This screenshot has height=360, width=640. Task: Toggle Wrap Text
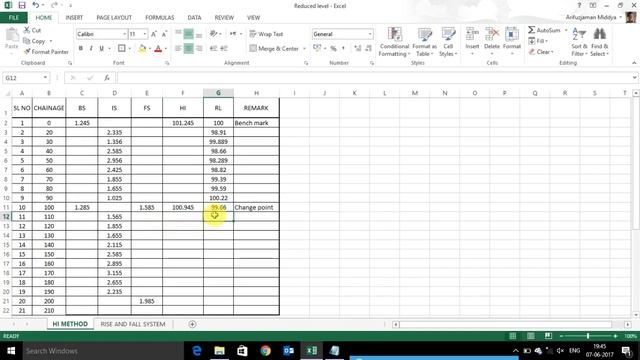click(266, 34)
